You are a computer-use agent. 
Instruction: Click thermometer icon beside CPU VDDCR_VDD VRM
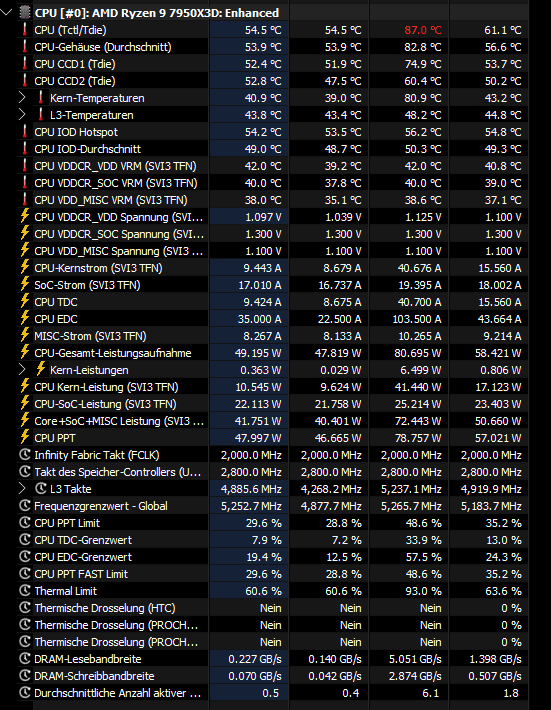(25, 166)
